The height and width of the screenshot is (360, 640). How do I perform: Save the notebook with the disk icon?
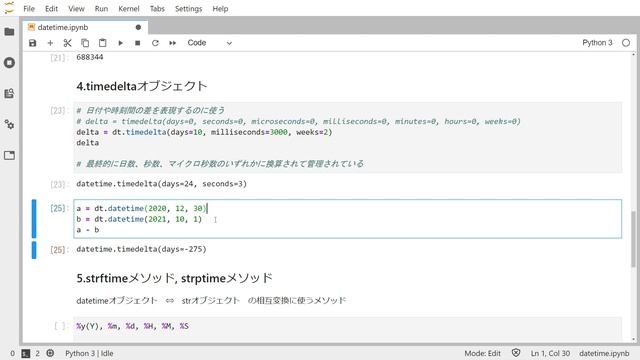pos(33,43)
